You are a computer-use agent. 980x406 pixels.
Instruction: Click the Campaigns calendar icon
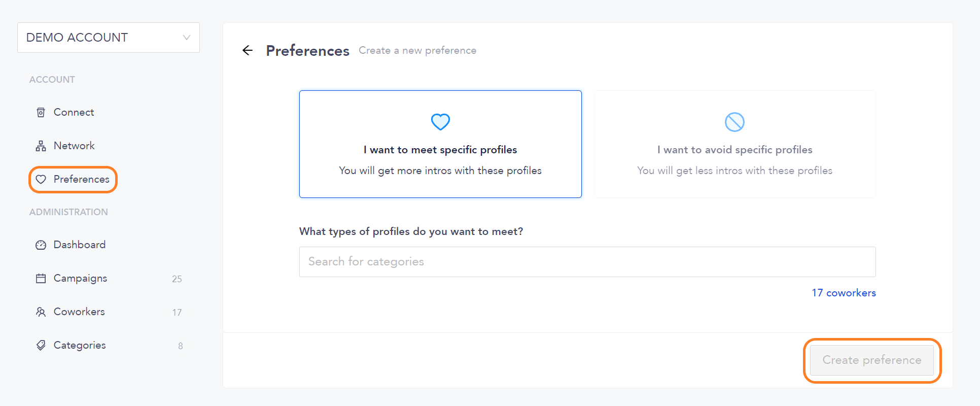click(41, 278)
